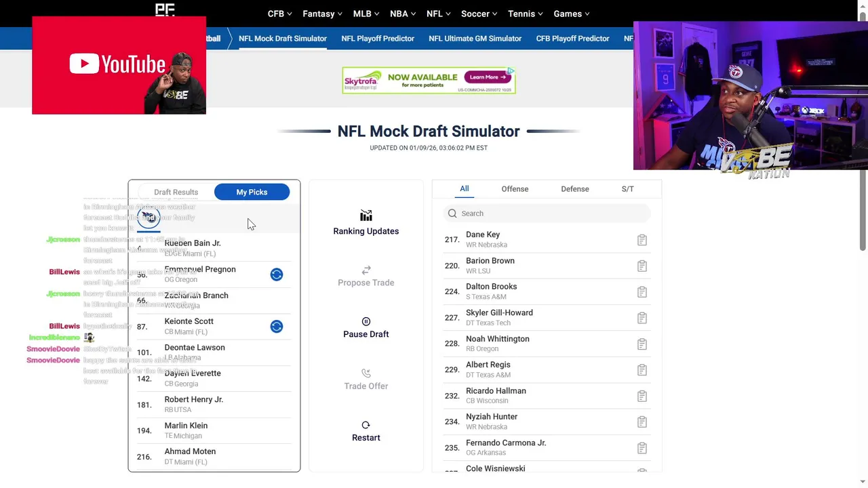The width and height of the screenshot is (868, 488).
Task: Select pick Zachariah Branch
Action: pyautogui.click(x=196, y=296)
